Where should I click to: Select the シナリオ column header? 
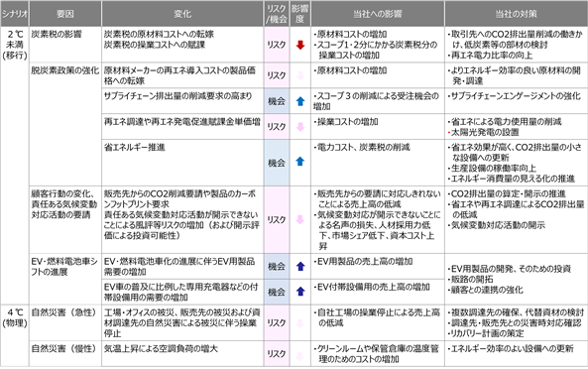tap(15, 14)
